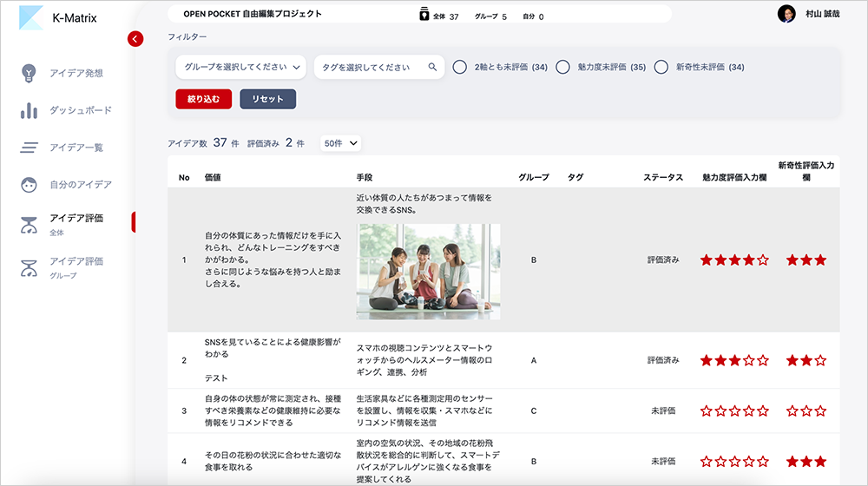
Task: Go to アイデア一覧 menu item
Action: coord(76,148)
